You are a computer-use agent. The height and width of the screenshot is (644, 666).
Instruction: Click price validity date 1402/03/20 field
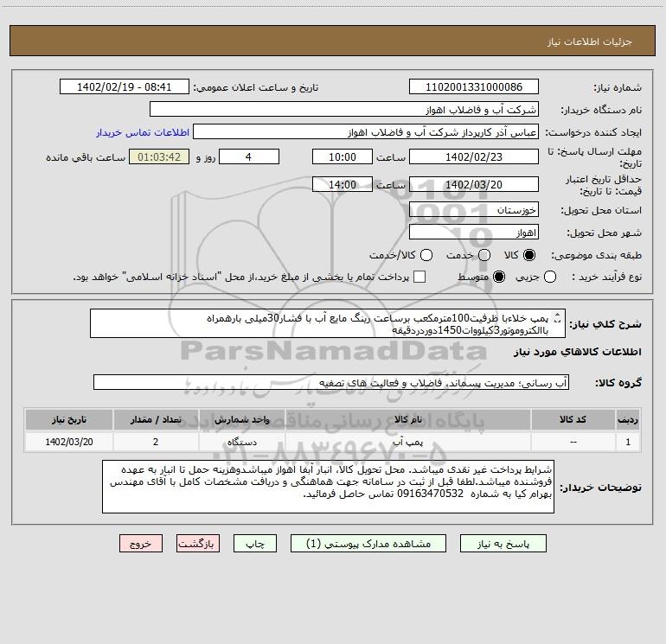point(474,184)
